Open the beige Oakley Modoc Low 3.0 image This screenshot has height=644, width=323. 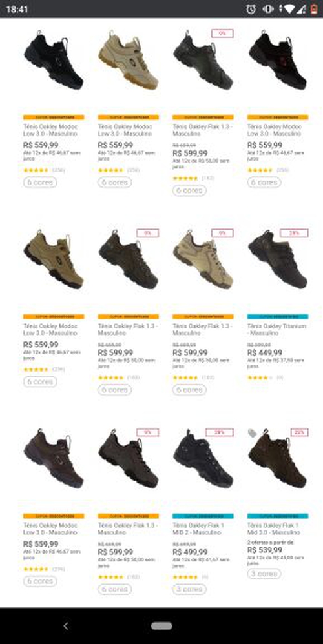128,60
